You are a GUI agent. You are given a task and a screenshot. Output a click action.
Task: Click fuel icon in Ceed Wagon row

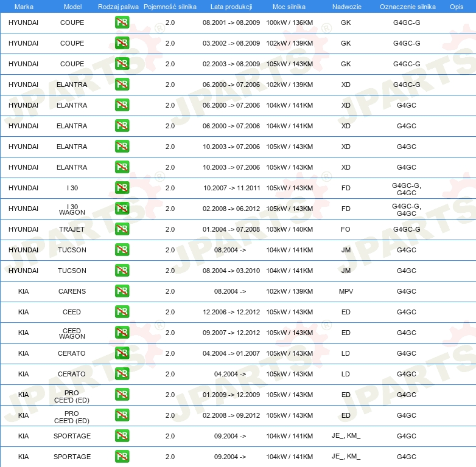(122, 333)
